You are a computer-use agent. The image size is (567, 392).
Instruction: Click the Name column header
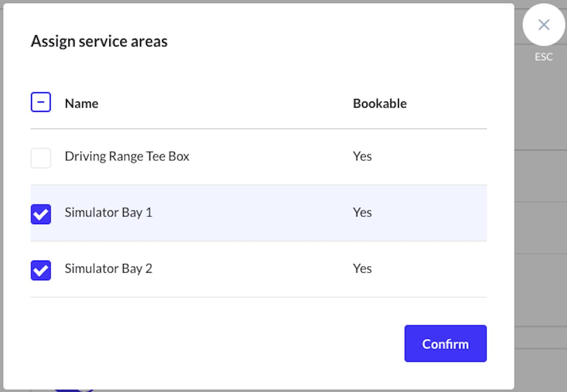[81, 104]
